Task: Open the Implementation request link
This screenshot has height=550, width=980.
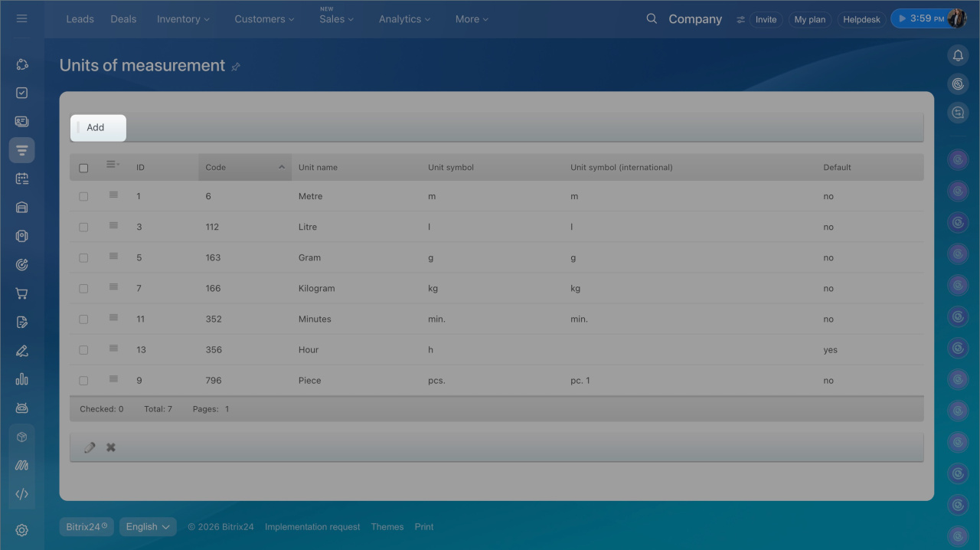Action: tap(312, 527)
